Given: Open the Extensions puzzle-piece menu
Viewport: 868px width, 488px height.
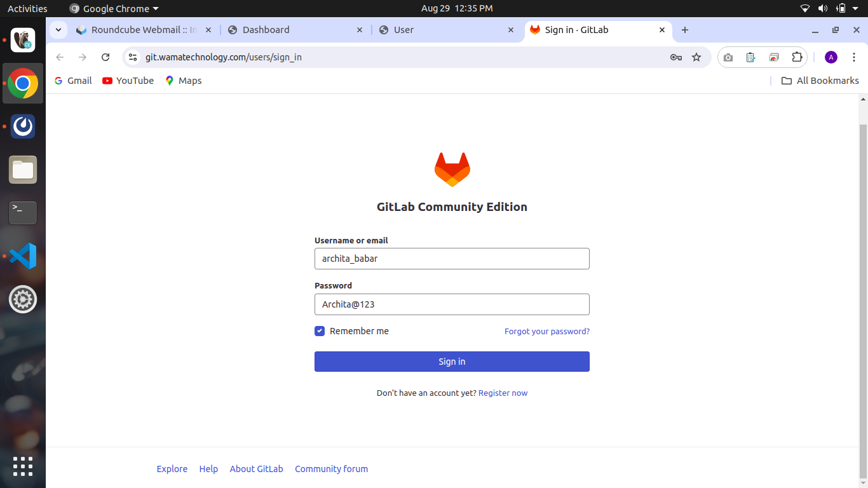Looking at the screenshot, I should click(x=797, y=57).
